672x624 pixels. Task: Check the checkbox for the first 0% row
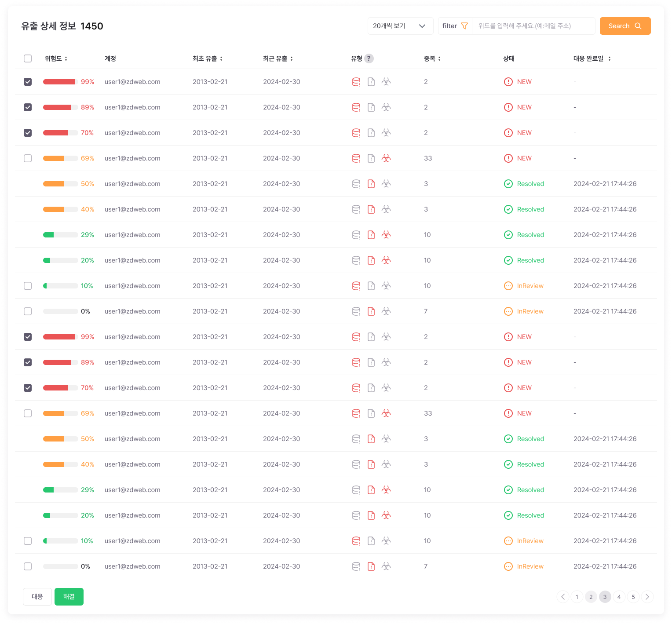(28, 311)
